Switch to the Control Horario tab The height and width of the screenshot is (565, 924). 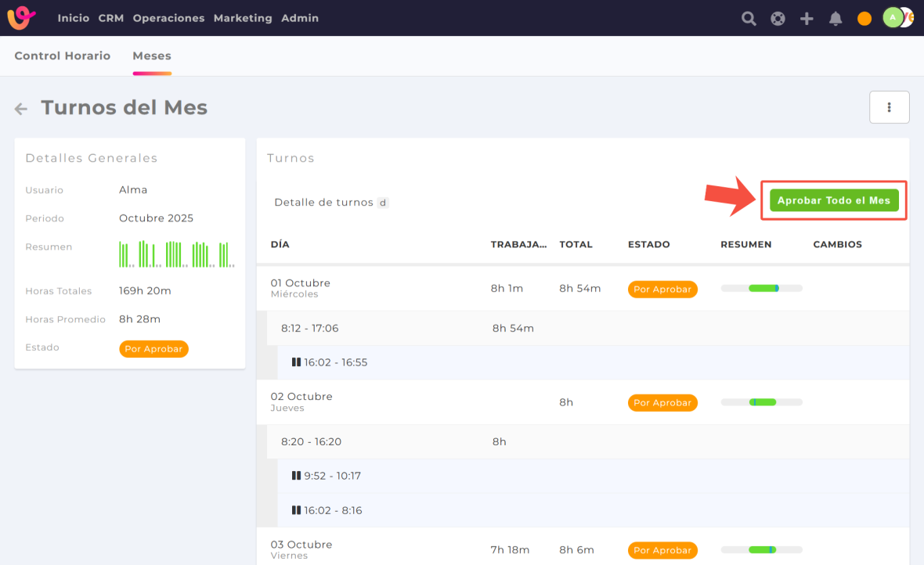coord(63,56)
